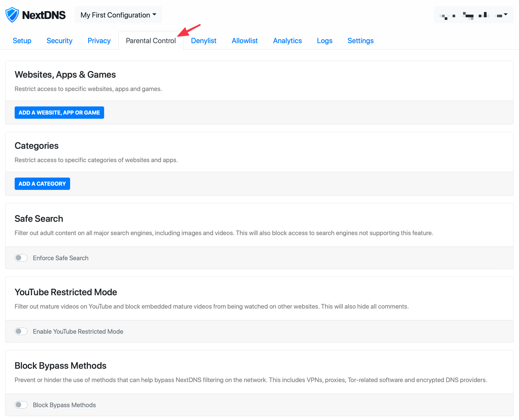The image size is (519, 420).
Task: Go to the Settings tab
Action: click(360, 41)
